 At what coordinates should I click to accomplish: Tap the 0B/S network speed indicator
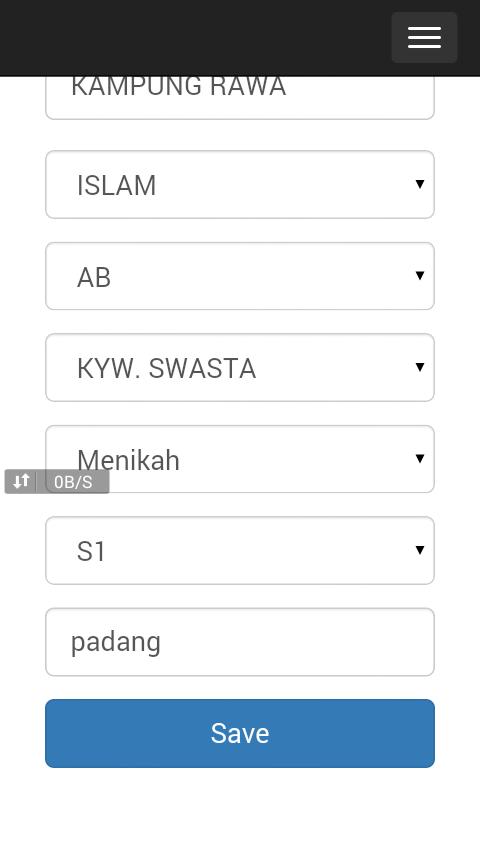pos(73,482)
